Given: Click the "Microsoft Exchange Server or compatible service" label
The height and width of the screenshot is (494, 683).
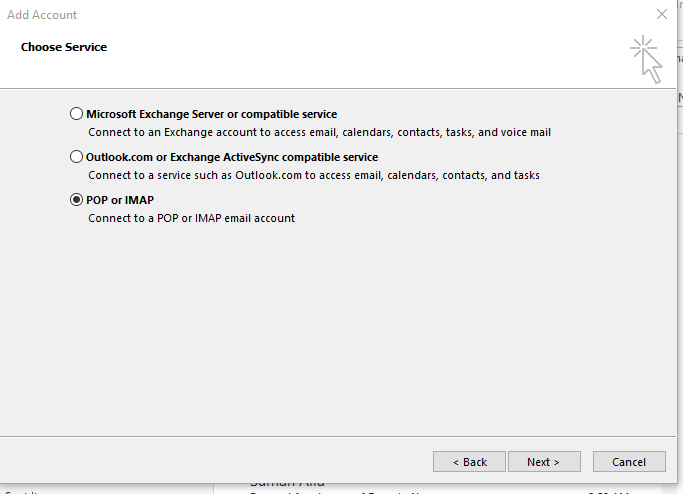Looking at the screenshot, I should tap(211, 114).
